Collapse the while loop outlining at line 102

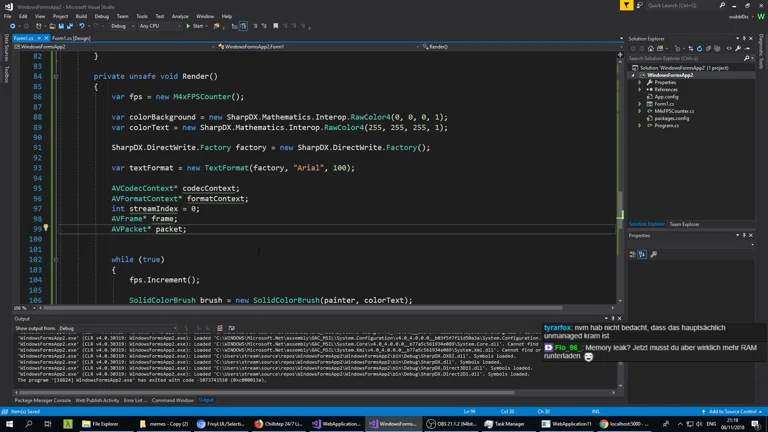pos(55,260)
